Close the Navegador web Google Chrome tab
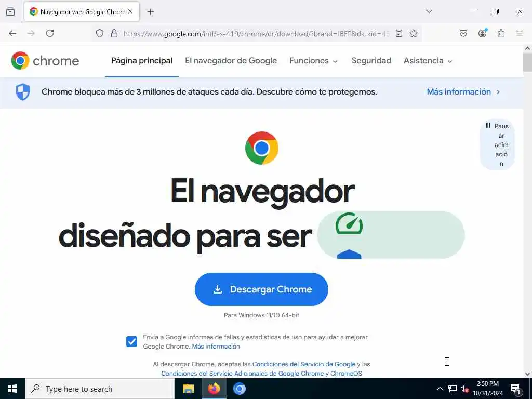This screenshot has width=532, height=399. pos(130,11)
